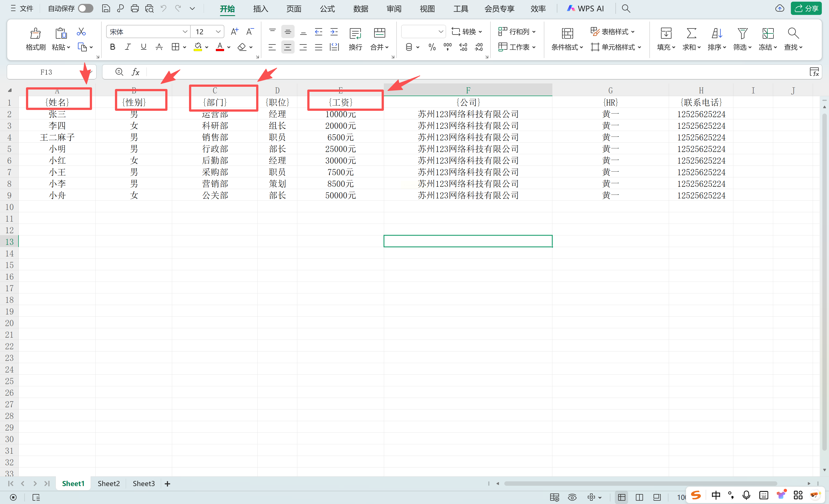Toggle the AutoSave (自动保存) switch
The image size is (829, 504).
click(x=85, y=8)
